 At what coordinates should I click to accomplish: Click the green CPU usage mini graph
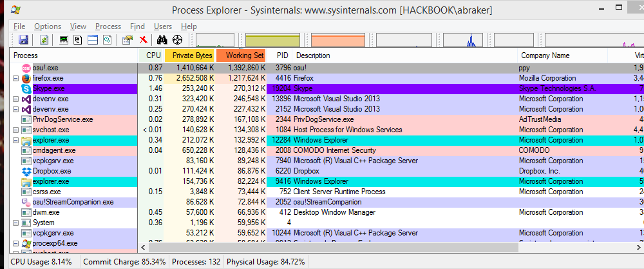click(x=215, y=40)
